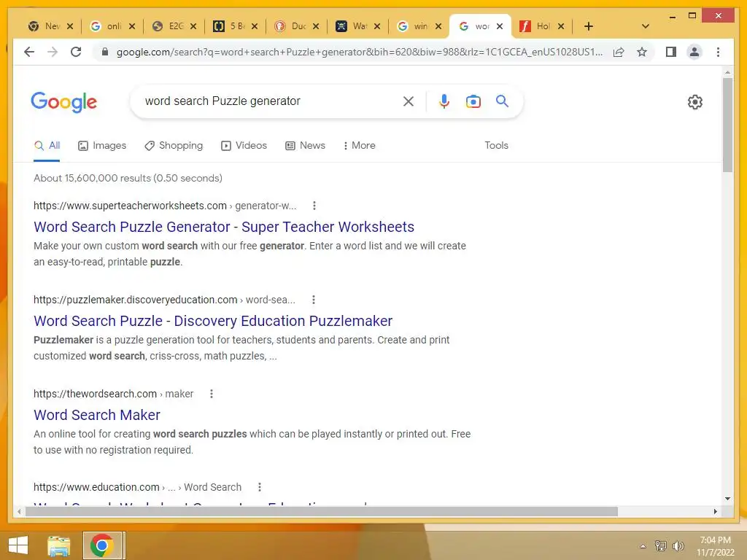The width and height of the screenshot is (747, 560).
Task: Open Word Search Puzzle - Discovery Education Puzzlemaker
Action: point(213,321)
